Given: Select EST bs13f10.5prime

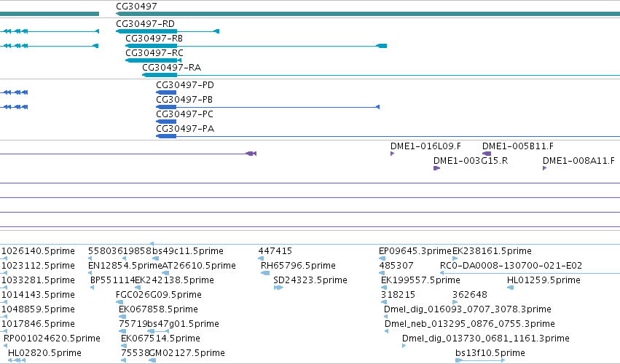Looking at the screenshot, I should 490,353.
